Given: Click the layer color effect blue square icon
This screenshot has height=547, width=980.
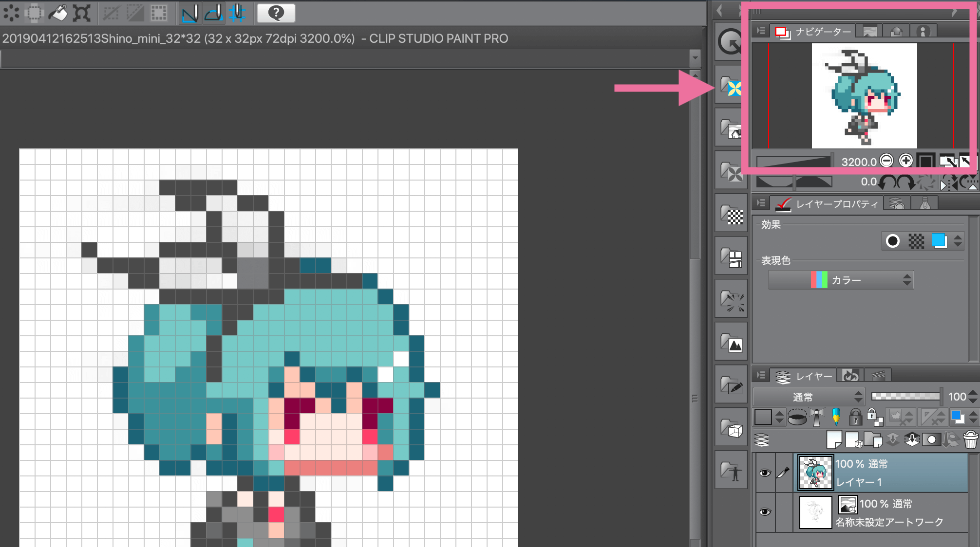Looking at the screenshot, I should point(939,241).
